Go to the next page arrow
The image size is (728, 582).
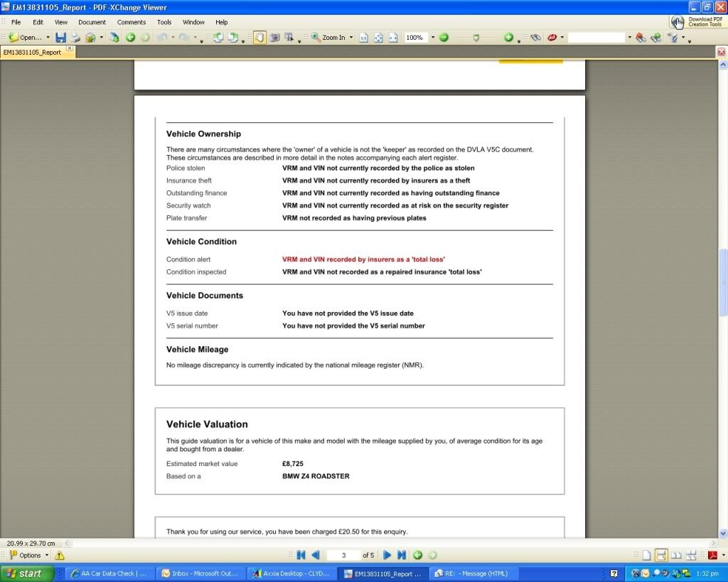(387, 555)
